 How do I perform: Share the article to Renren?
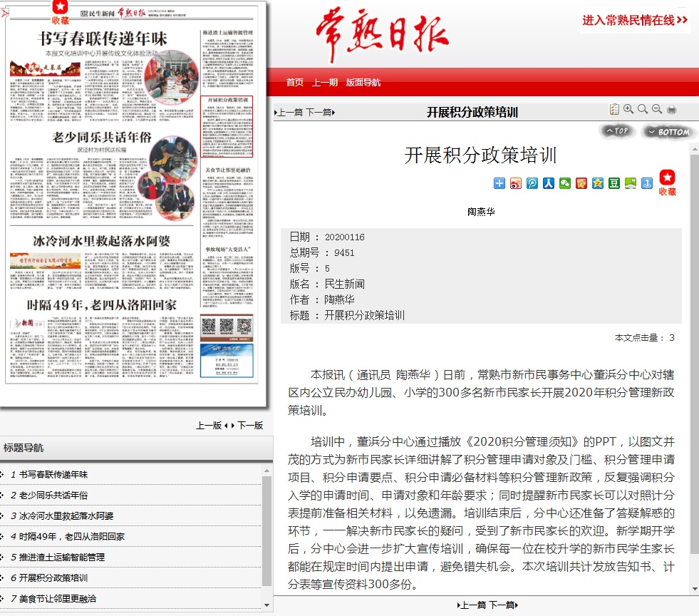[549, 183]
